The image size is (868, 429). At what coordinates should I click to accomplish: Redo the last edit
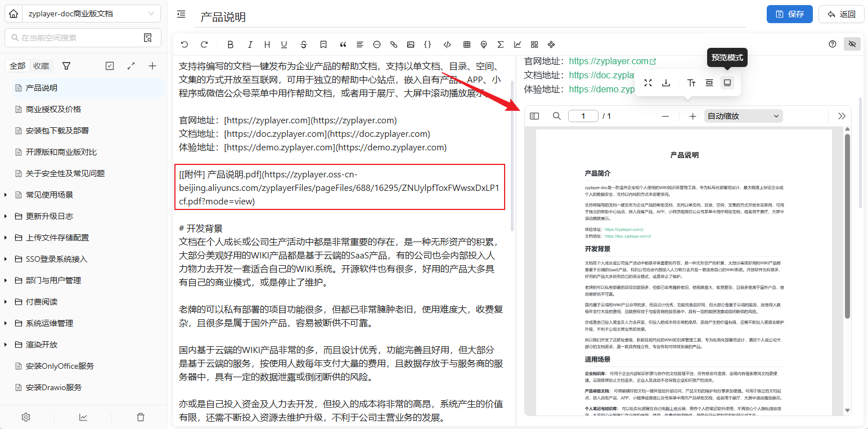204,44
